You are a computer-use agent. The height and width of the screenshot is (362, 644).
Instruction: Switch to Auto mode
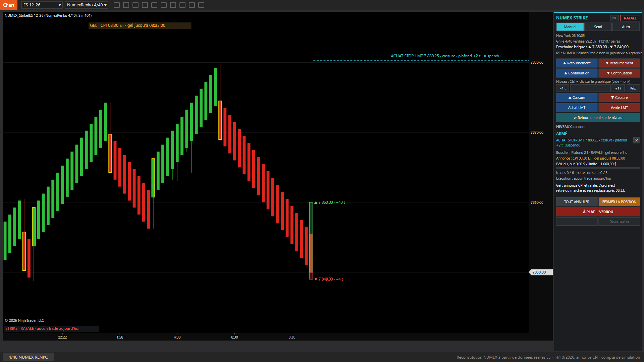point(626,27)
